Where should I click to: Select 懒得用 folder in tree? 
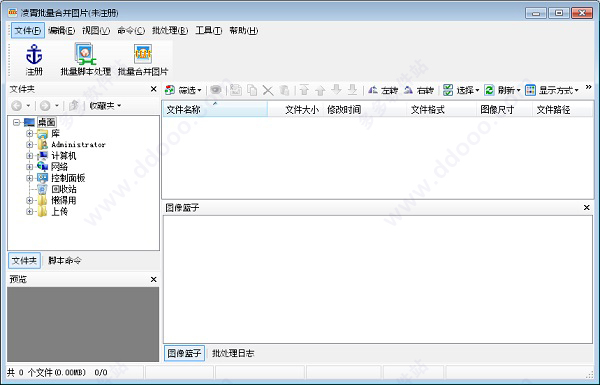tap(64, 200)
